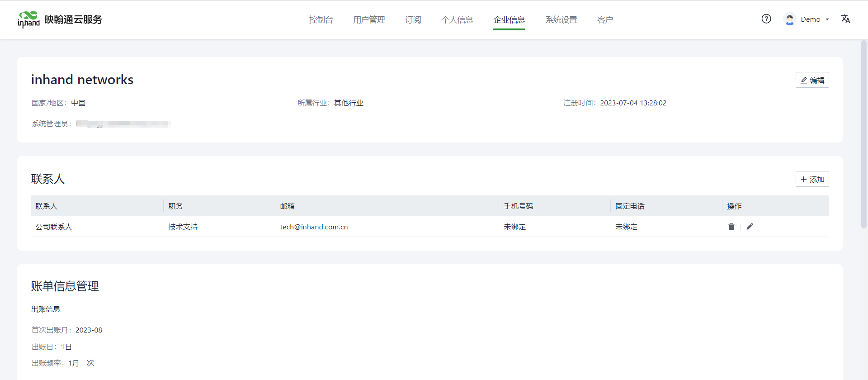868x380 pixels.
Task: Click the 联系人 section heading
Action: (x=48, y=179)
